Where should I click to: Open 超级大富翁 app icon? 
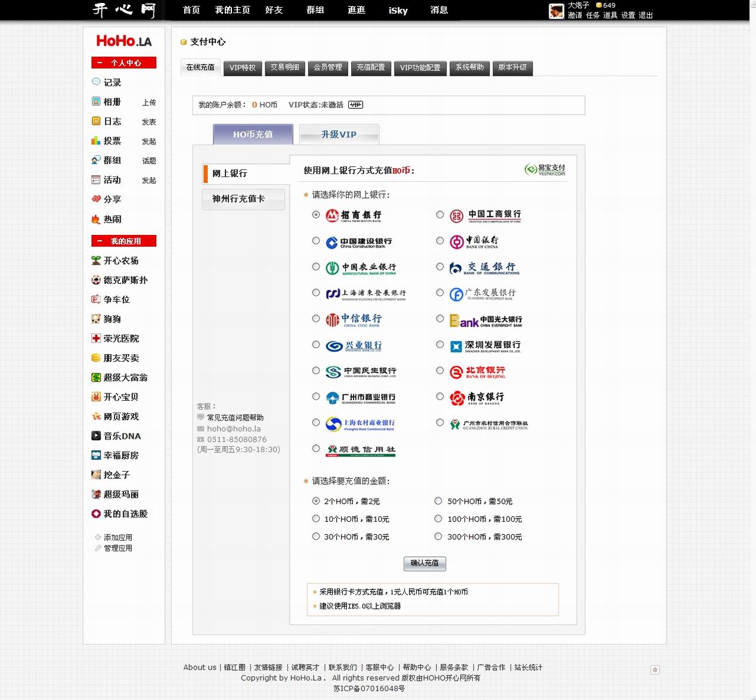tap(96, 377)
